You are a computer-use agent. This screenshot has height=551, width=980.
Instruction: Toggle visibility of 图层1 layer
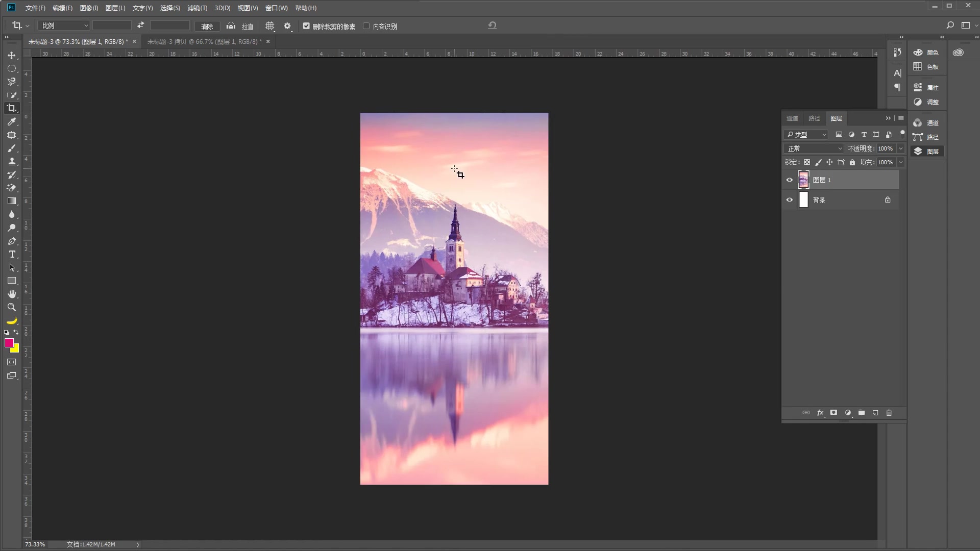click(x=790, y=180)
